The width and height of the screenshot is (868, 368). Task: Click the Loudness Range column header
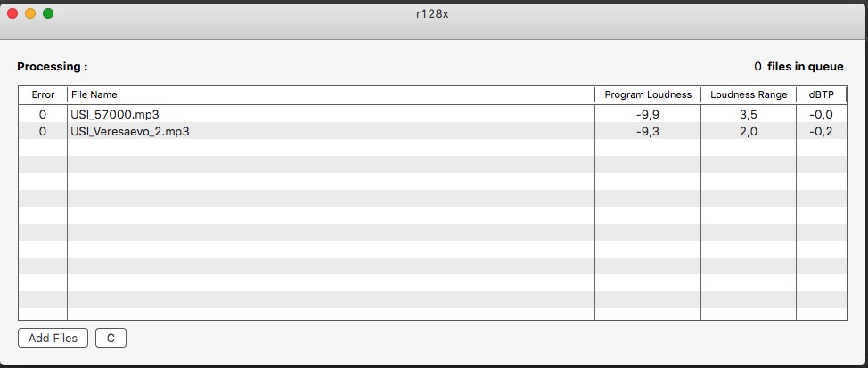click(749, 94)
